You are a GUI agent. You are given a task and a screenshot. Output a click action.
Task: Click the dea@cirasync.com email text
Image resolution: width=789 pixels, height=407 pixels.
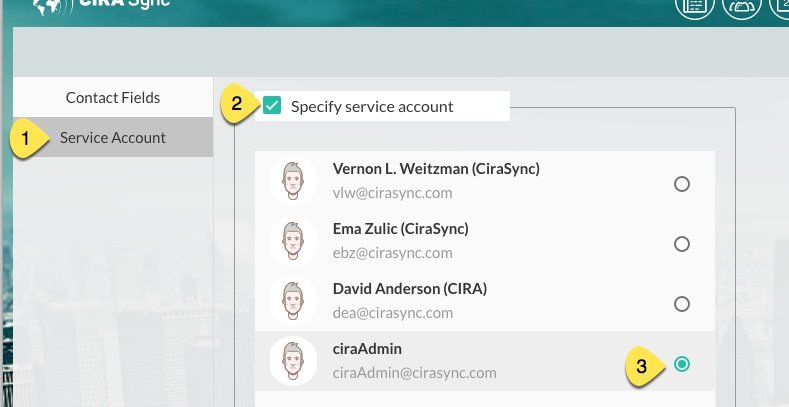pyautogui.click(x=393, y=313)
